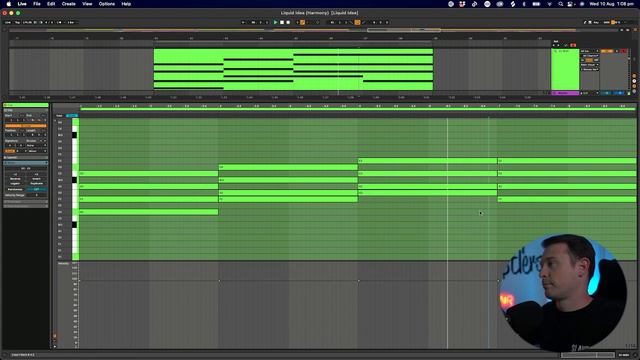Open the All Ins input dropdown
Image resolution: width=640 pixels, height=360 pixels.
tap(589, 51)
